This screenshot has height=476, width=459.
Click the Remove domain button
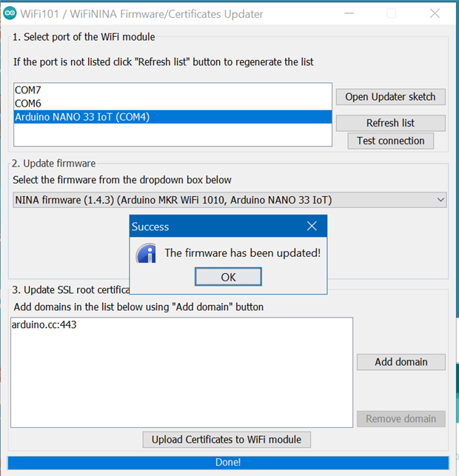[401, 419]
